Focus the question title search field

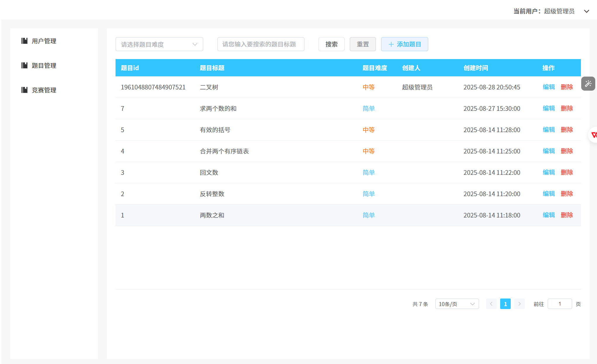click(x=261, y=44)
